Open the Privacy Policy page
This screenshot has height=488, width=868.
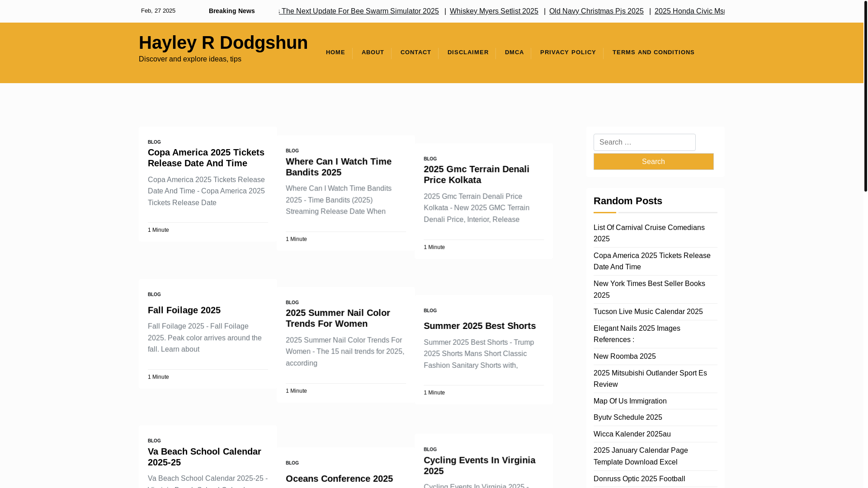568,52
